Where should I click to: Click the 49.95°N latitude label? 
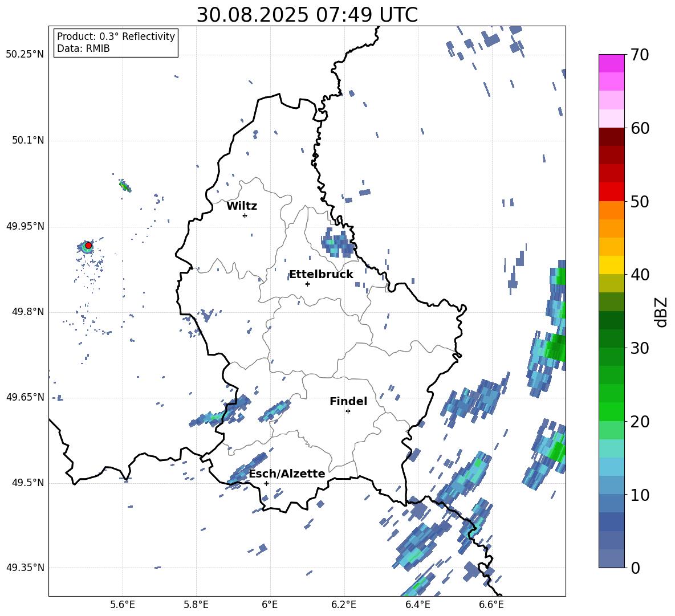(25, 226)
